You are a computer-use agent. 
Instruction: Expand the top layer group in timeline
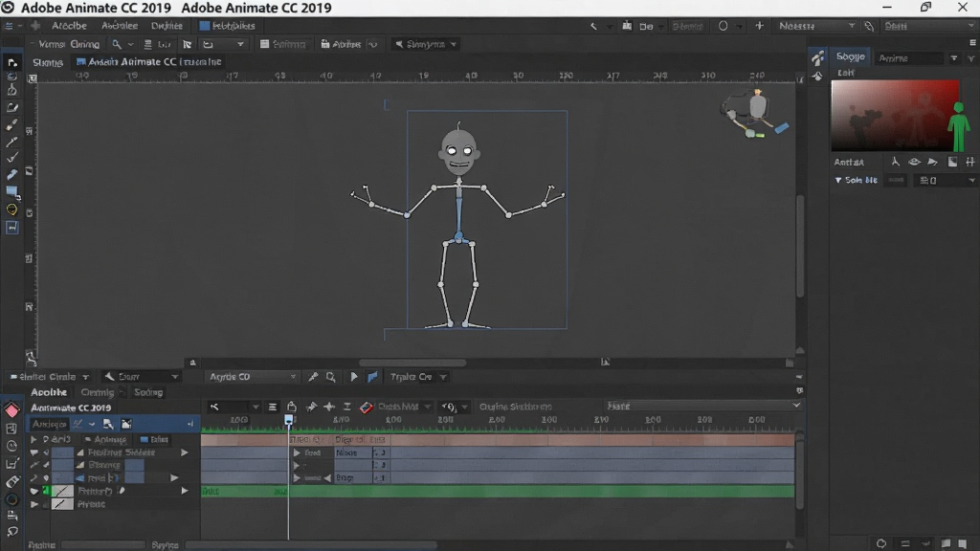point(33,440)
